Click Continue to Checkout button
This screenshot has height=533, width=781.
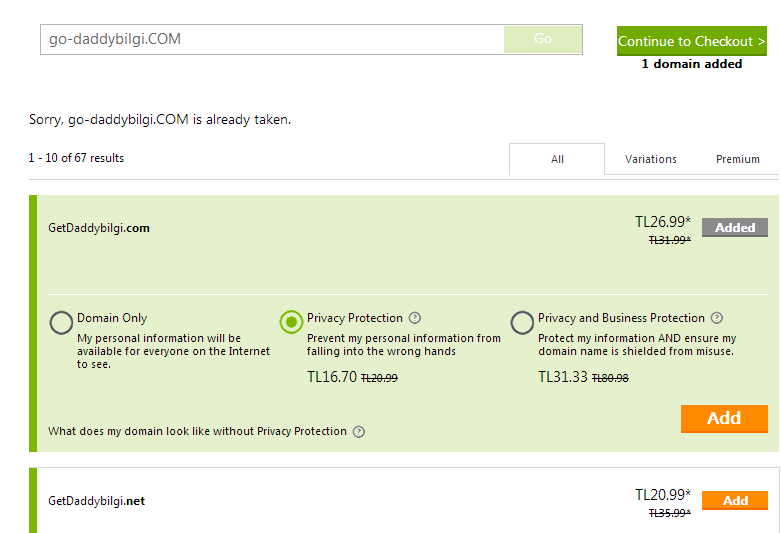click(692, 41)
